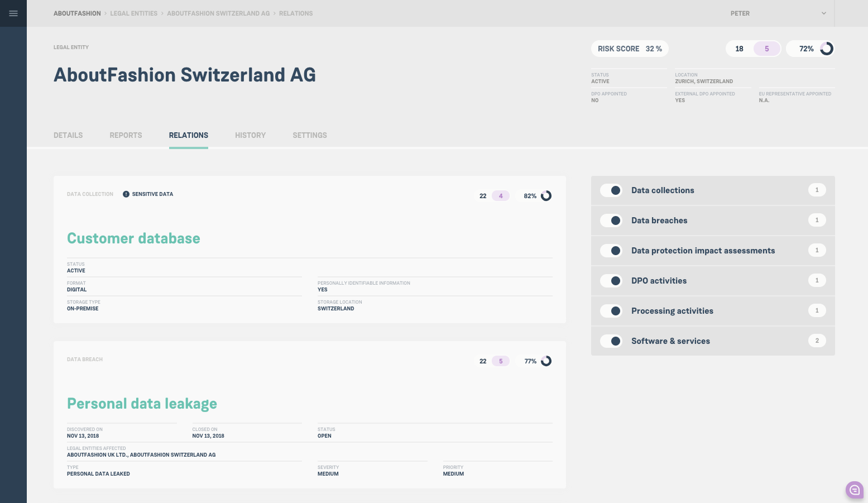Image resolution: width=868 pixels, height=503 pixels.
Task: Click the Risk Score 32 % badge
Action: 630,49
